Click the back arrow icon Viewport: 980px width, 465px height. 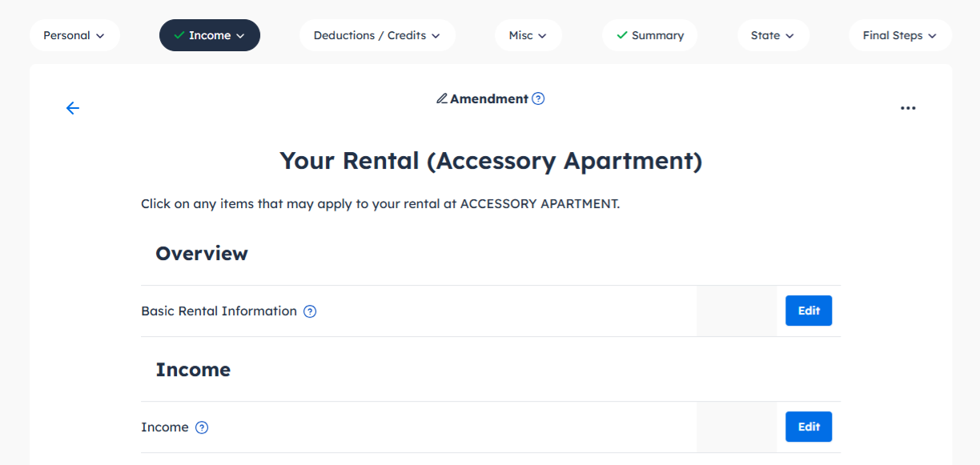(x=73, y=108)
